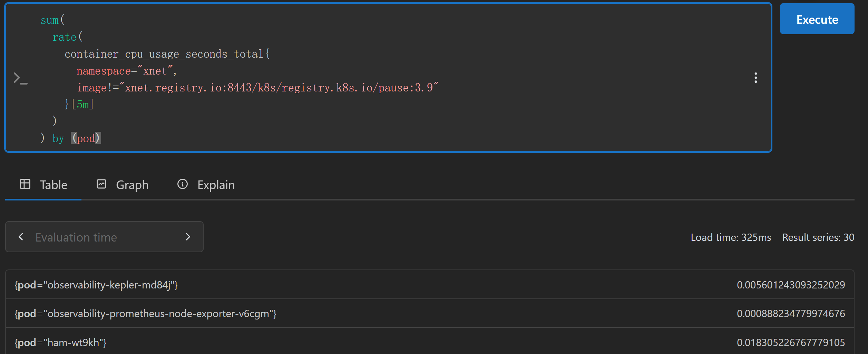Click the highlighted (pod) grouping label
Image resolution: width=868 pixels, height=354 pixels.
coord(86,138)
